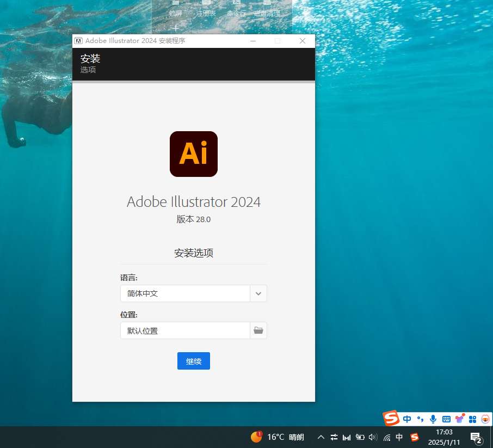Toggle 中 Chinese mode on Sogou IME bar
Viewport: 493px width, 448px height.
407,419
